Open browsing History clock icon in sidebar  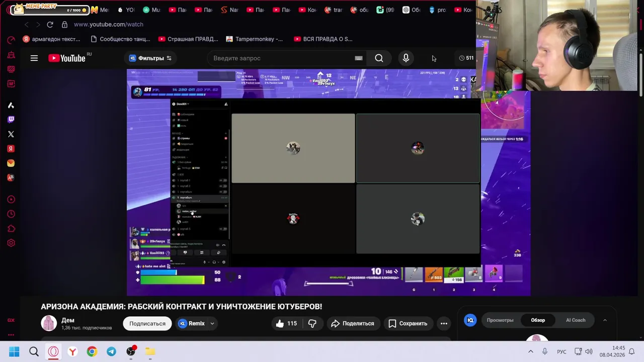pyautogui.click(x=11, y=214)
